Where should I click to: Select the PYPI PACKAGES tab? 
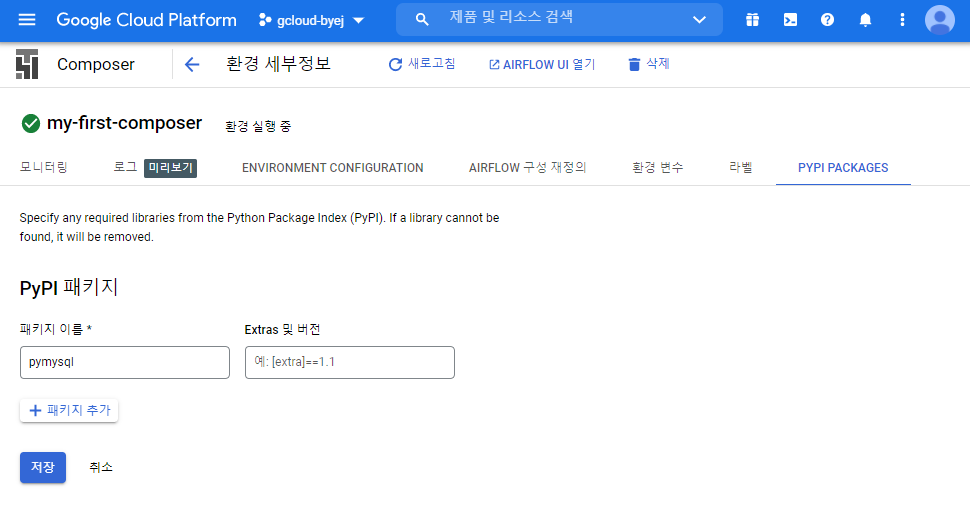coord(843,168)
